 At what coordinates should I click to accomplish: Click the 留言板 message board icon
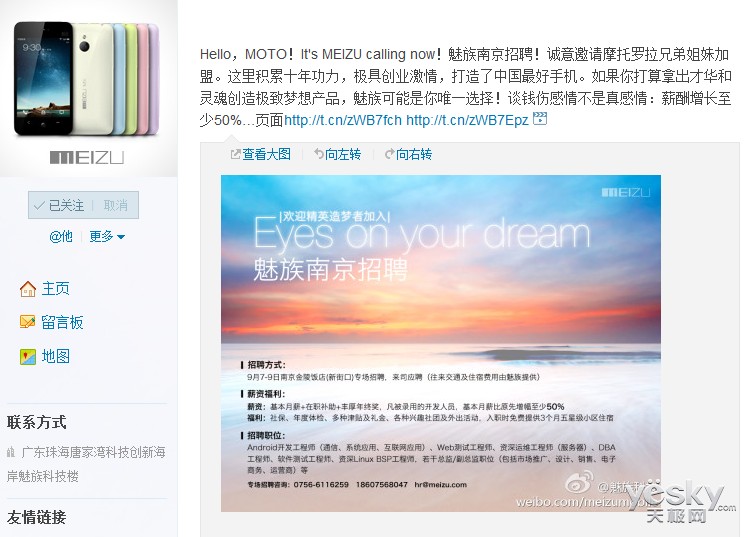28,322
